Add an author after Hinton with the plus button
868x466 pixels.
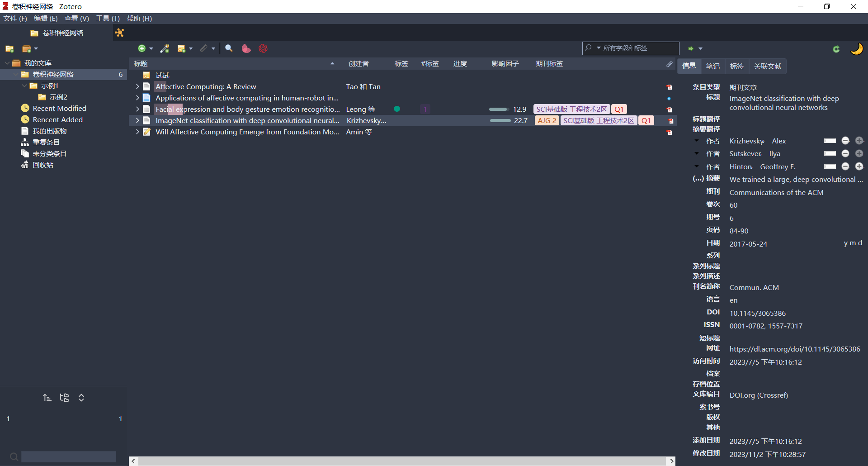coord(859,166)
